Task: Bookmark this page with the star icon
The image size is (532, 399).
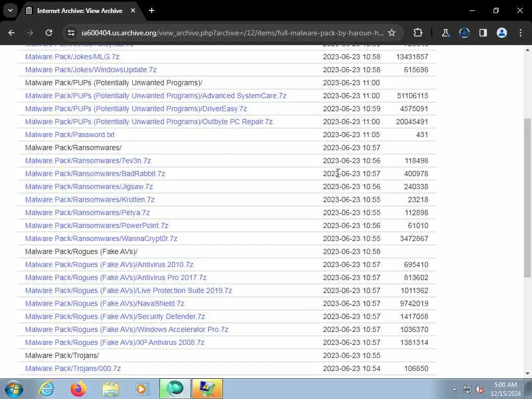Action: (392, 33)
